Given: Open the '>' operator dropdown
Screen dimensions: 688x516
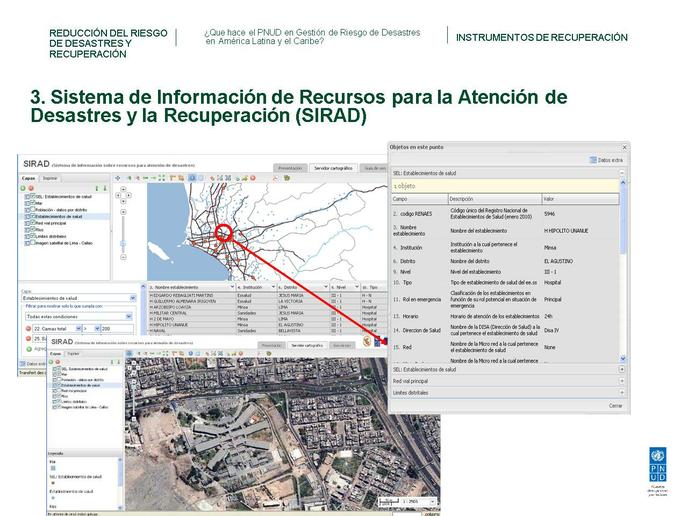Looking at the screenshot, I should [97, 328].
